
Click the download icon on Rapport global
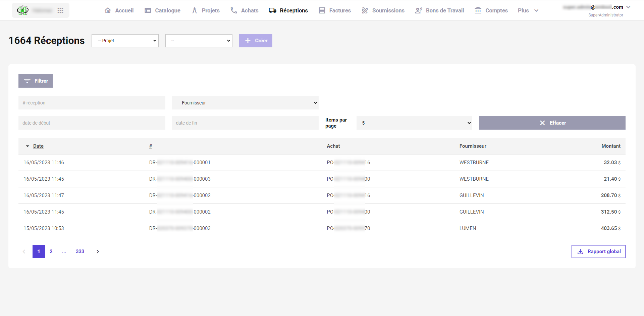[580, 251]
